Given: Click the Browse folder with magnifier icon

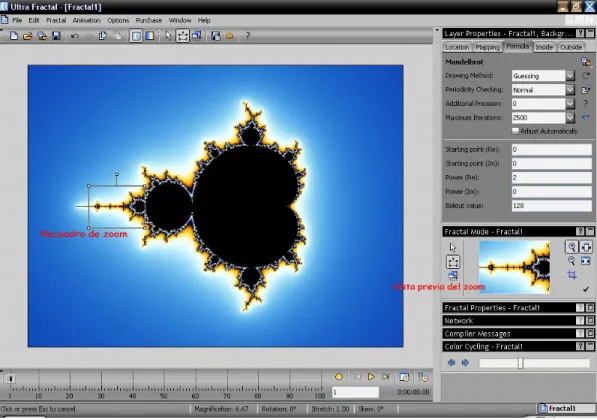Looking at the screenshot, I should pos(42,36).
